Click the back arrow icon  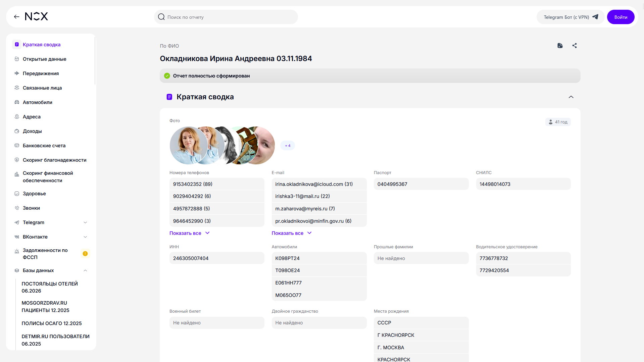tap(16, 17)
